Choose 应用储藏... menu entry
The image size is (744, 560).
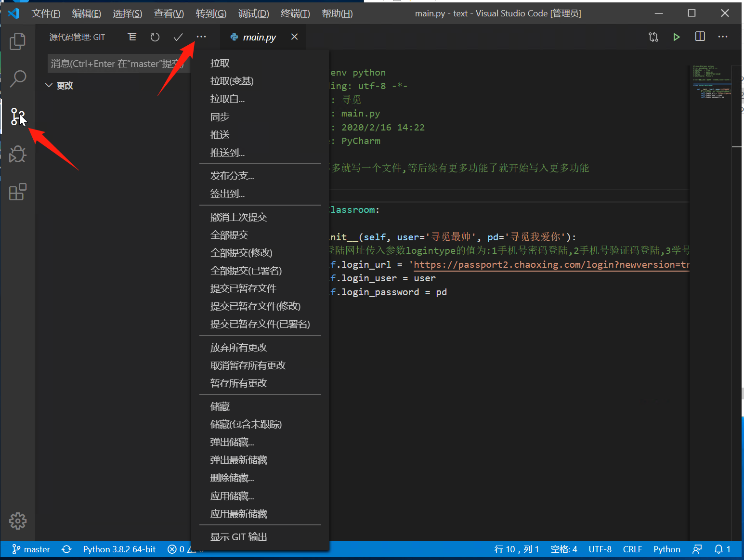[260, 496]
